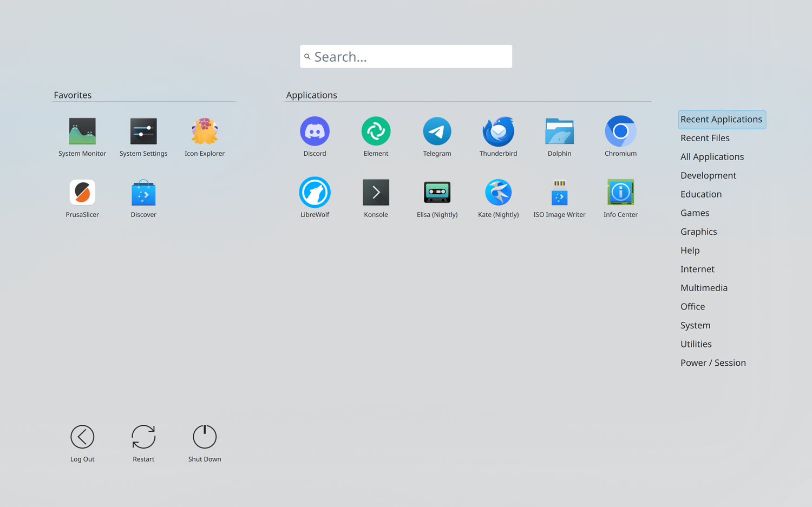Screen dimensions: 812x507
Task: View the Utilities category
Action: click(696, 344)
